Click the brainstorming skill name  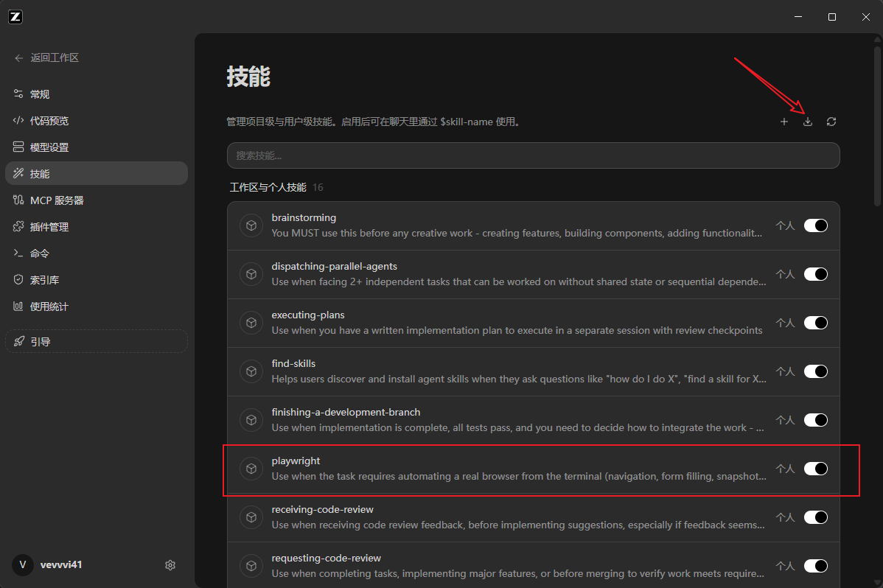304,217
